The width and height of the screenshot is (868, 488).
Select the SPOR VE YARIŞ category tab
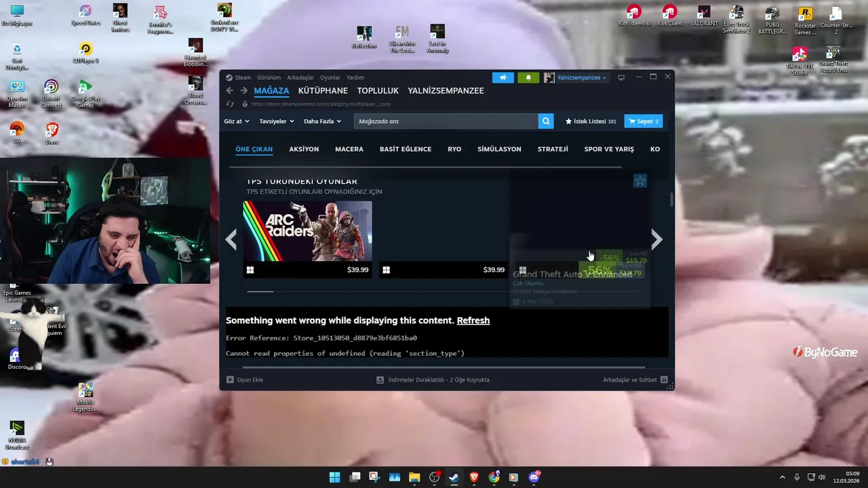pyautogui.click(x=609, y=149)
